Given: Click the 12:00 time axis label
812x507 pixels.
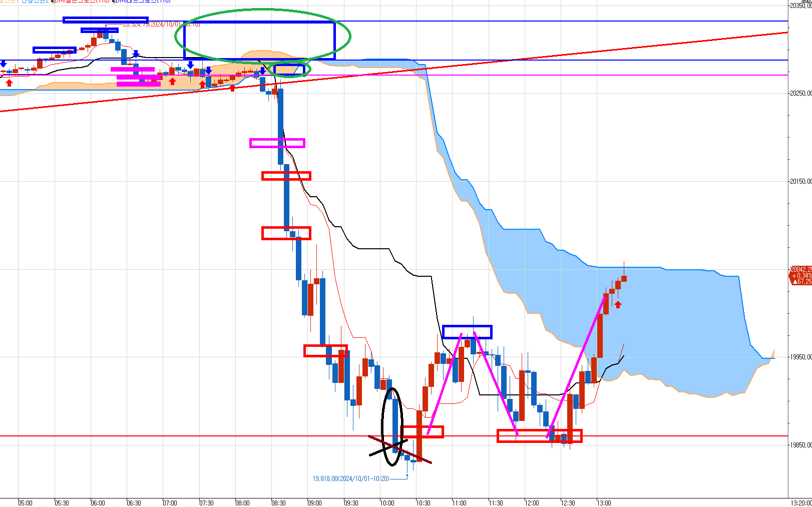Looking at the screenshot, I should (532, 503).
